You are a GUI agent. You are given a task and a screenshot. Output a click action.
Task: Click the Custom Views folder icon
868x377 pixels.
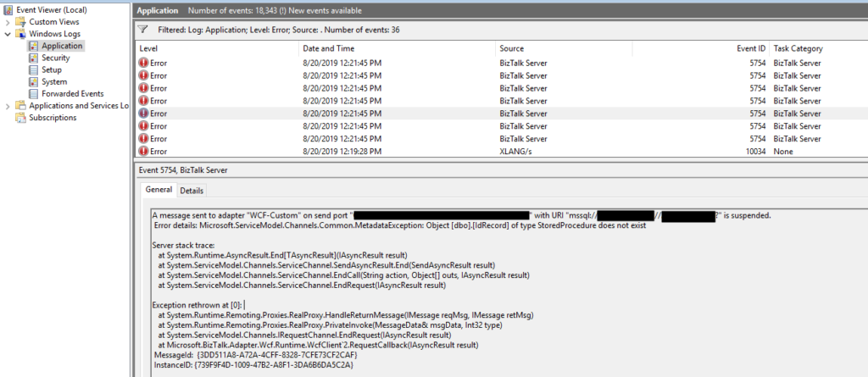coord(21,21)
